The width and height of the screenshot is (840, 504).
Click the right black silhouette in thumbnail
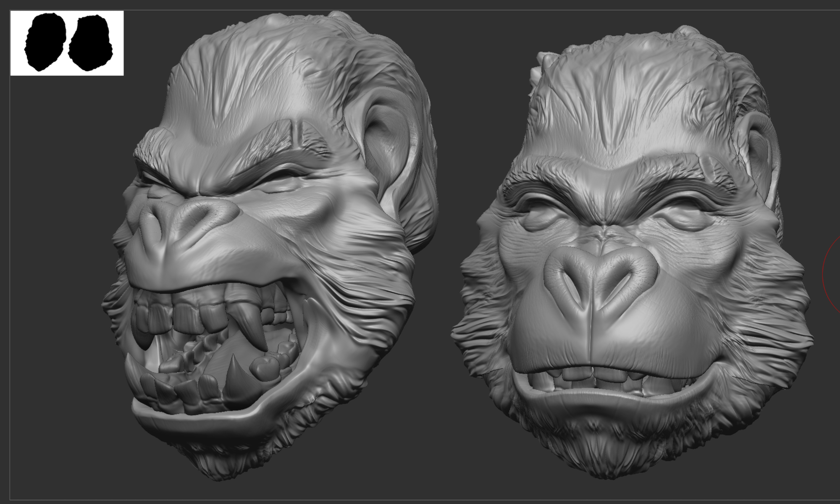(90, 43)
